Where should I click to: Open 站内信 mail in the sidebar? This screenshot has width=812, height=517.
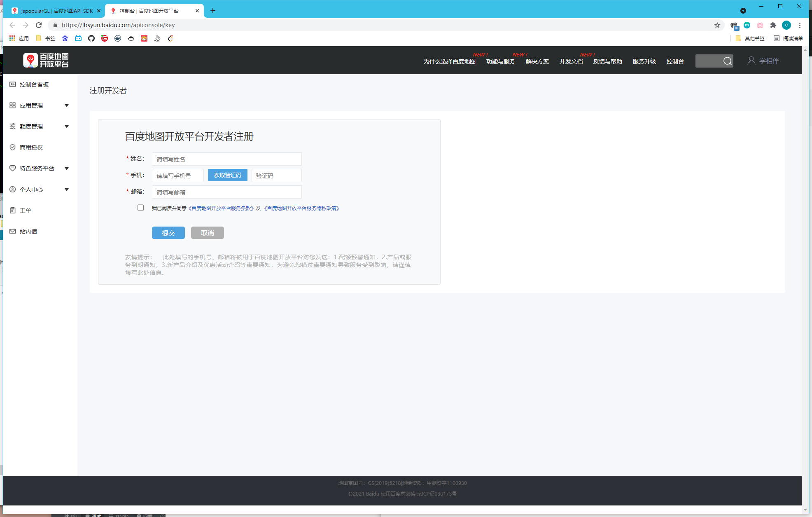click(28, 232)
